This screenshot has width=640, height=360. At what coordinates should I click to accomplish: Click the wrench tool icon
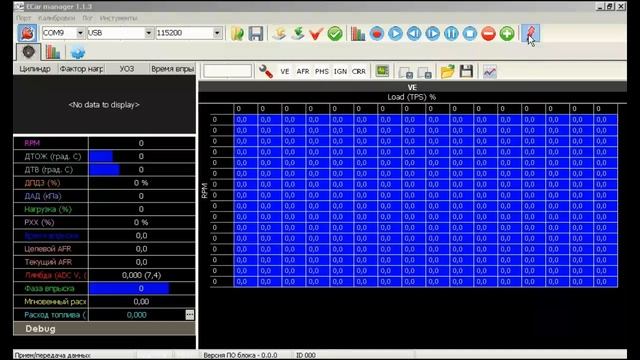266,71
